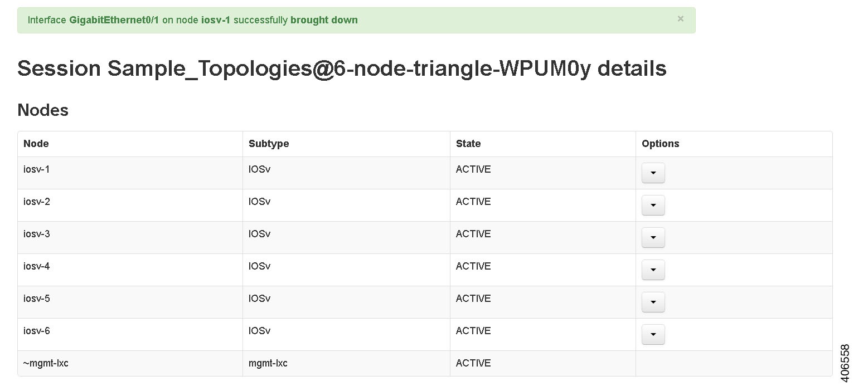Click ACTIVE state of iosv-2
This screenshot has height=386, width=868.
click(x=473, y=202)
